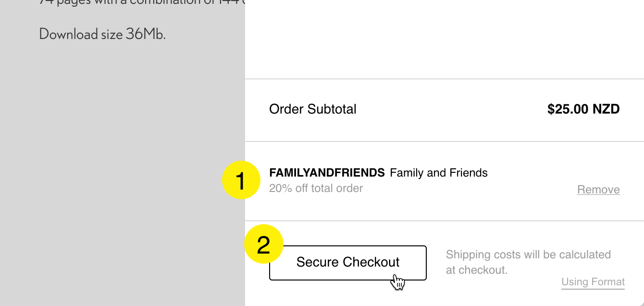This screenshot has width=644, height=306.
Task: Open the Using Format link
Action: pyautogui.click(x=593, y=282)
